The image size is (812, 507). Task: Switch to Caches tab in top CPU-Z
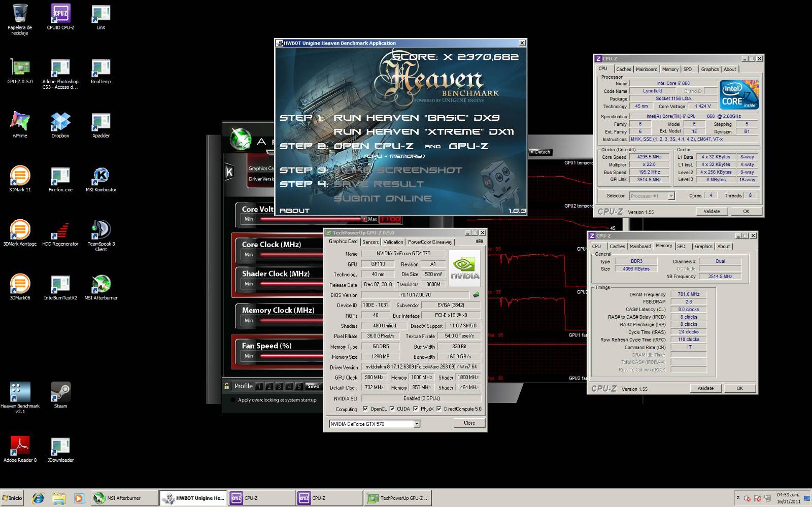[623, 70]
